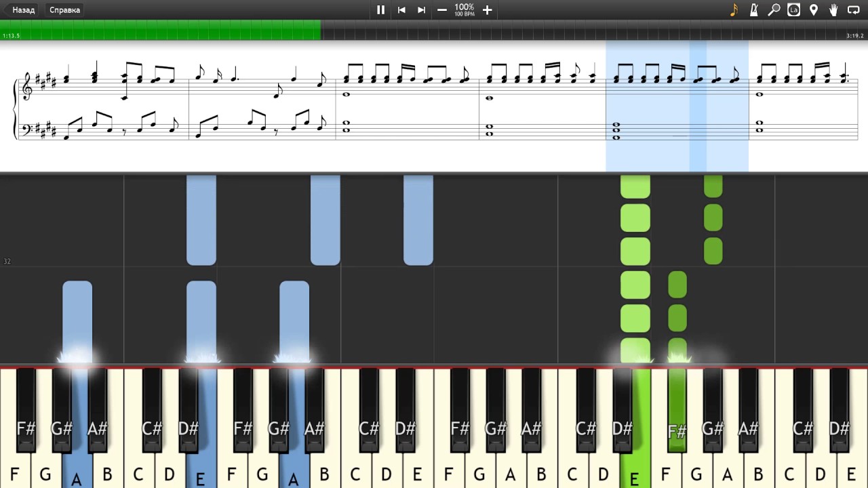Open the Справка help button
This screenshot has width=868, height=488.
pyautogui.click(x=64, y=10)
